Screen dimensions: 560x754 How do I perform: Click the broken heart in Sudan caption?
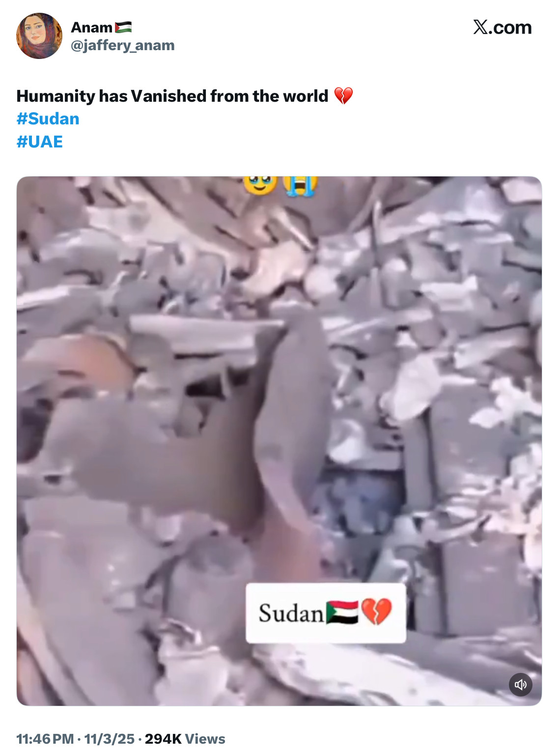point(376,611)
